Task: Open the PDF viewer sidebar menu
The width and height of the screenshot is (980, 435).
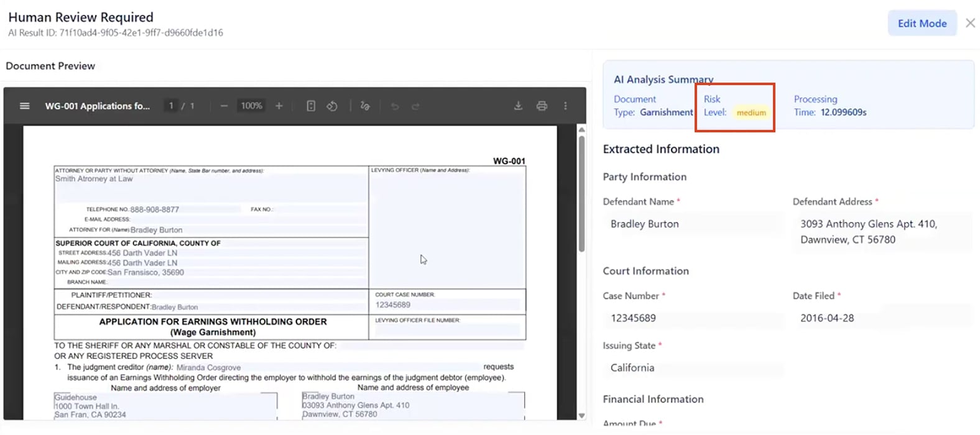Action: click(24, 106)
